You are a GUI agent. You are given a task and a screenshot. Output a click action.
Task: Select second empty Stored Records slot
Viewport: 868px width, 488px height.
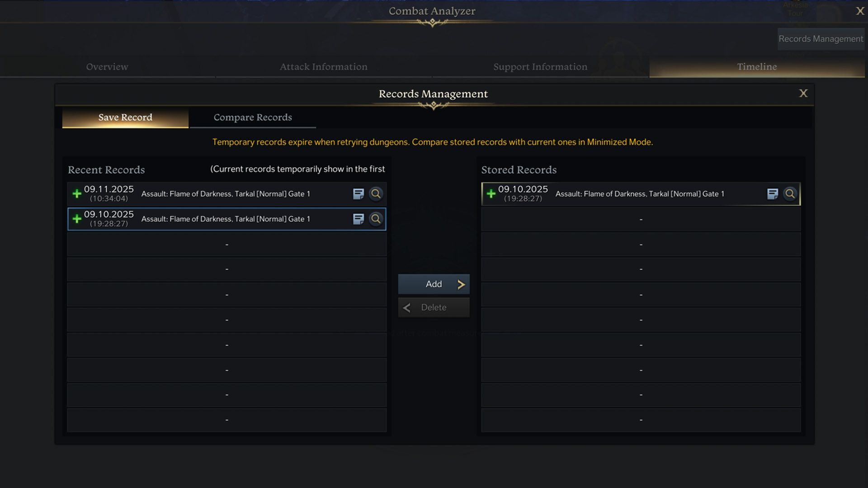point(641,244)
